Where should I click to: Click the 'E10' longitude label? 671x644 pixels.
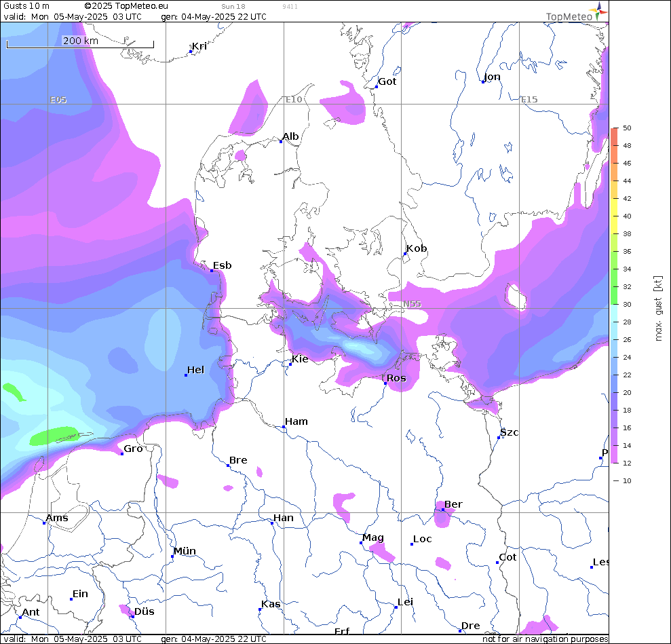pyautogui.click(x=294, y=99)
